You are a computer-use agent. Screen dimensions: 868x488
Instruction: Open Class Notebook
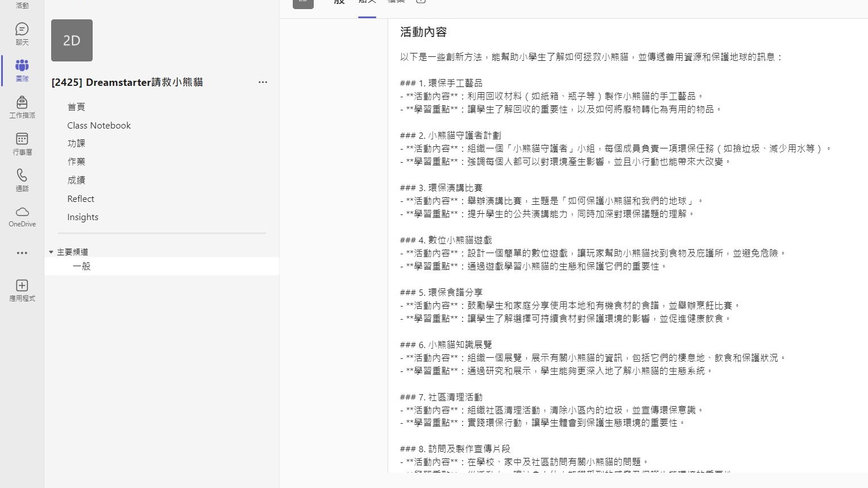(99, 126)
